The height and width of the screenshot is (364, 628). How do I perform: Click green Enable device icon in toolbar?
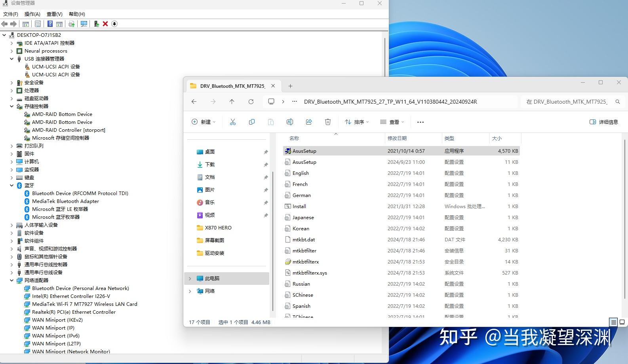point(96,24)
